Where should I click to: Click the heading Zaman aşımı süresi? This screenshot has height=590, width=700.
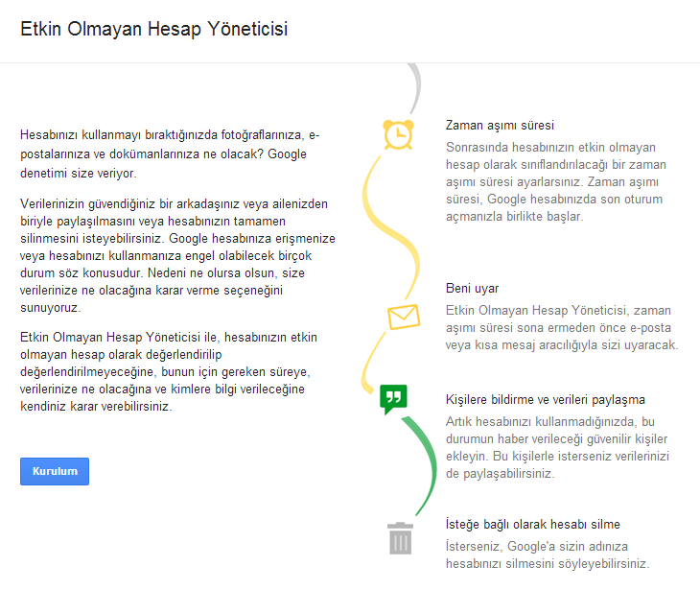(500, 126)
